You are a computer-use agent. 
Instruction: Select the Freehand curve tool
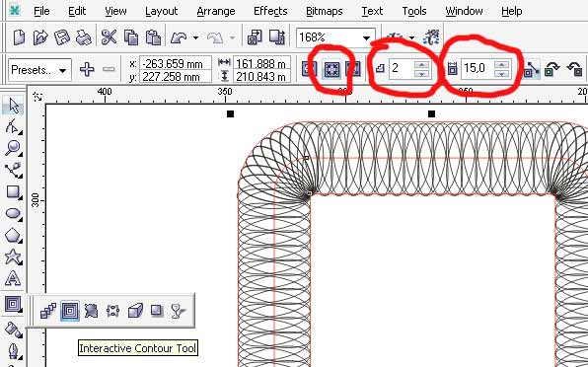click(13, 170)
